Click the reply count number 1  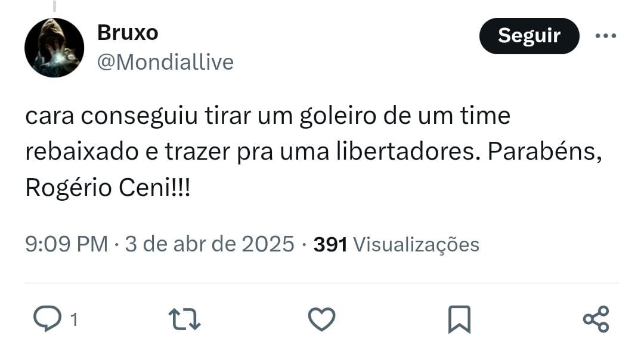click(74, 319)
